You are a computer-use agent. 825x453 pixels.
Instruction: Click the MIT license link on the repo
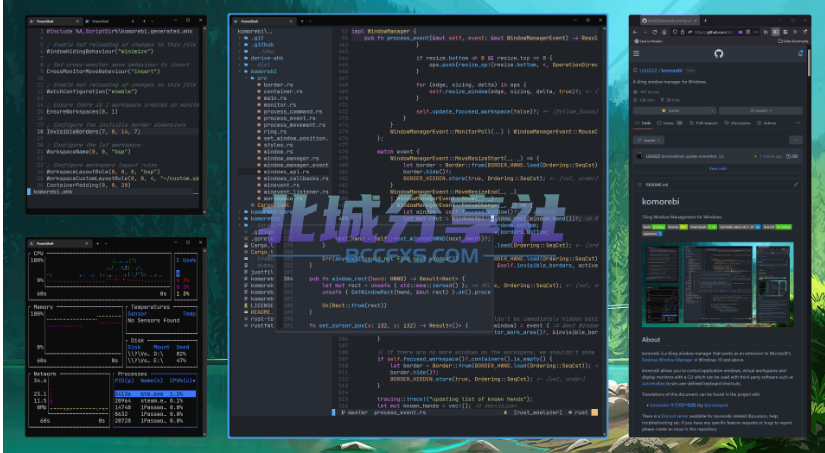[650, 92]
